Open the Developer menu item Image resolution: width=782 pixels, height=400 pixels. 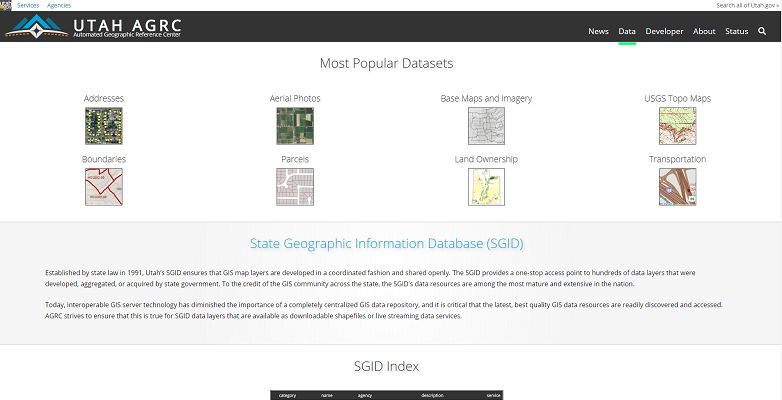click(664, 31)
